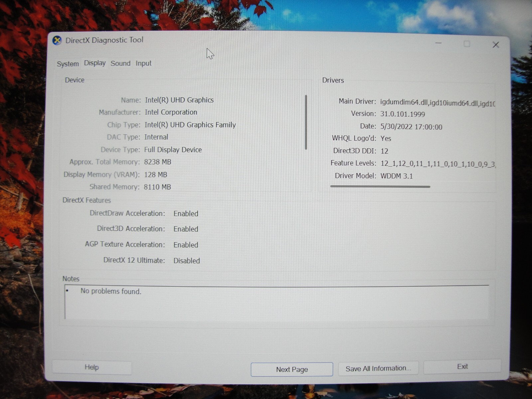Image resolution: width=532 pixels, height=399 pixels.
Task: Click the Next Page button
Action: [x=292, y=369]
